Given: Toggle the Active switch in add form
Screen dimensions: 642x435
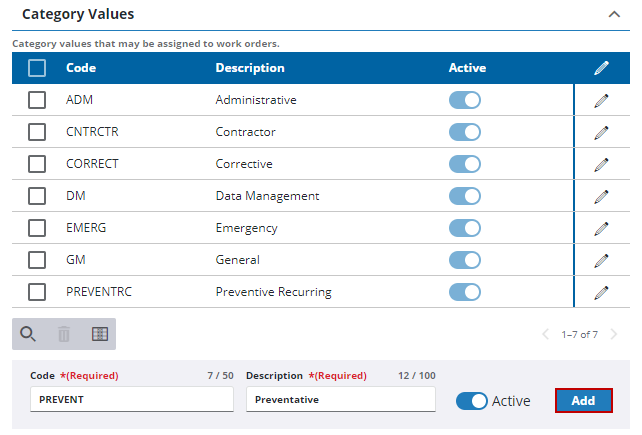Looking at the screenshot, I should coord(472,400).
